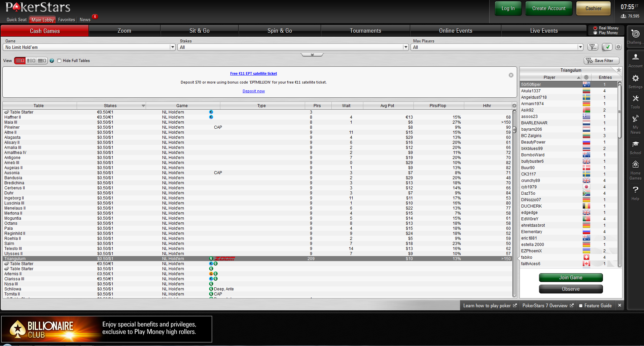The height and width of the screenshot is (346, 644).
Task: Open the Favorites view
Action: [67, 20]
